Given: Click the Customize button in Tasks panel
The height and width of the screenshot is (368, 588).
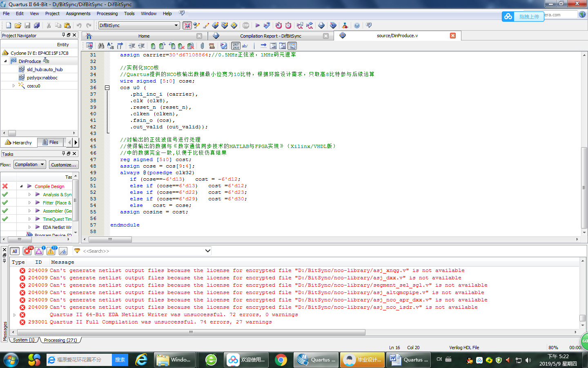Looking at the screenshot, I should click(x=64, y=164).
